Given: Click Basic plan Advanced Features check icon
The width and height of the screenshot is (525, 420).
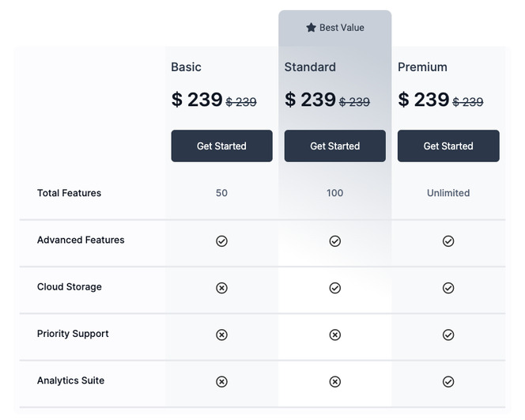Looking at the screenshot, I should (221, 241).
